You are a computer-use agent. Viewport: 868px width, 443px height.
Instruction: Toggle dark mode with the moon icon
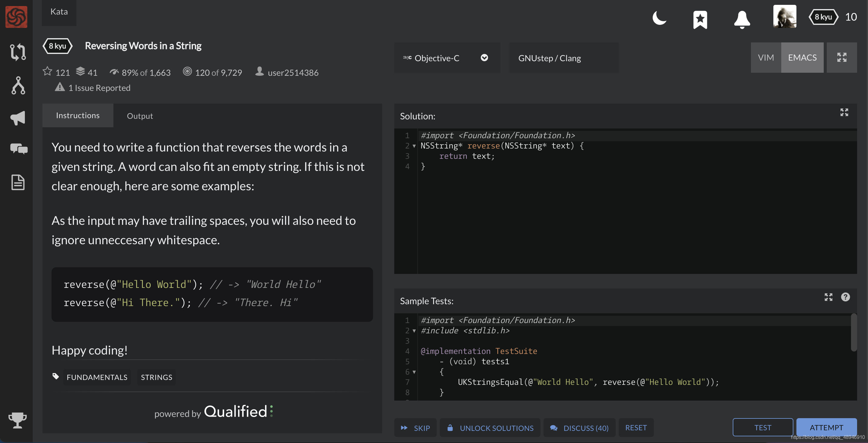(659, 18)
